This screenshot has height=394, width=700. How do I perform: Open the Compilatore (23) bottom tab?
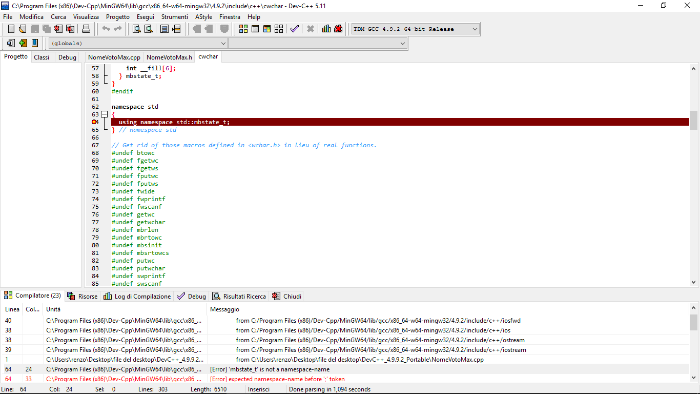pos(32,295)
